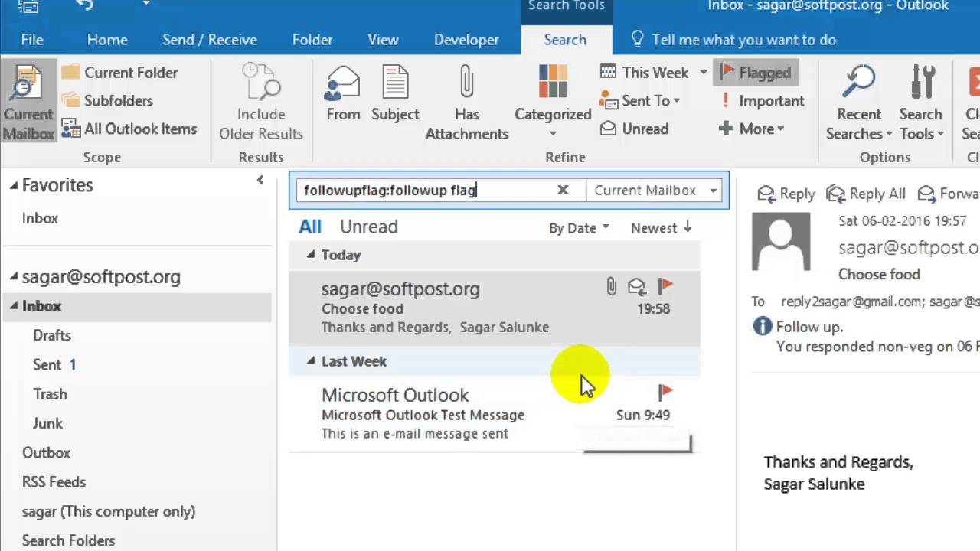
Task: Collapse the Last Week group
Action: 311,361
